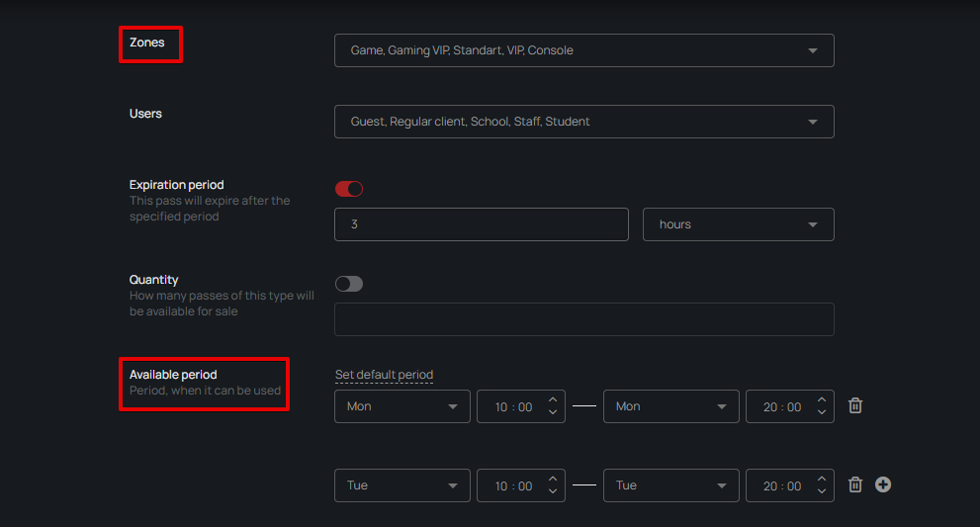Delete the Monday available period row
This screenshot has width=980, height=527.
coord(855,406)
